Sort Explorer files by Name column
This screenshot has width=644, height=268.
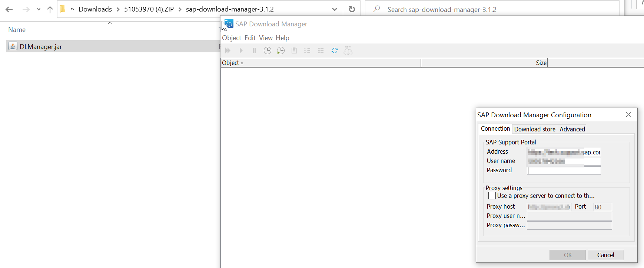coord(17,30)
